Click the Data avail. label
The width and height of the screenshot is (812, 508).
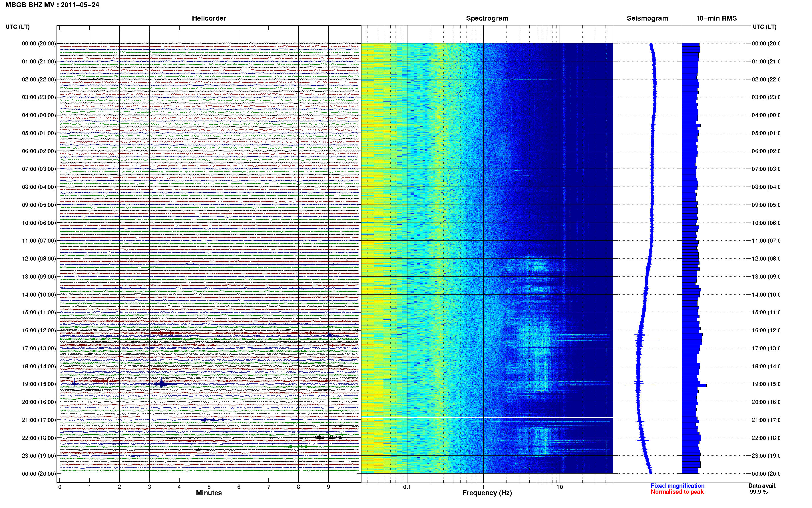click(x=762, y=486)
